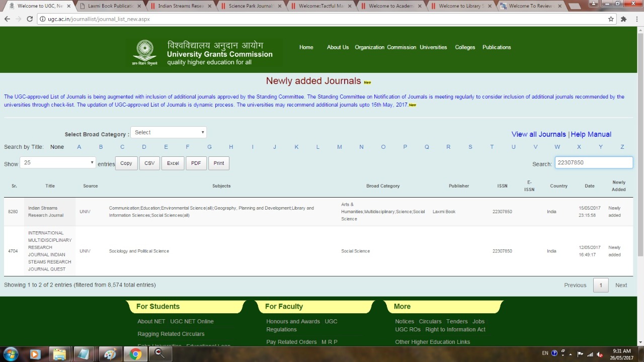Export the table to Excel
Screen dimensions: 644x362
point(173,163)
